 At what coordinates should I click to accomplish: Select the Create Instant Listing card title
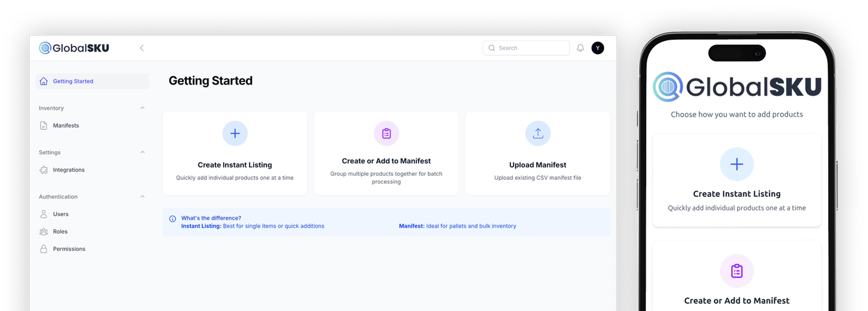[x=235, y=165]
